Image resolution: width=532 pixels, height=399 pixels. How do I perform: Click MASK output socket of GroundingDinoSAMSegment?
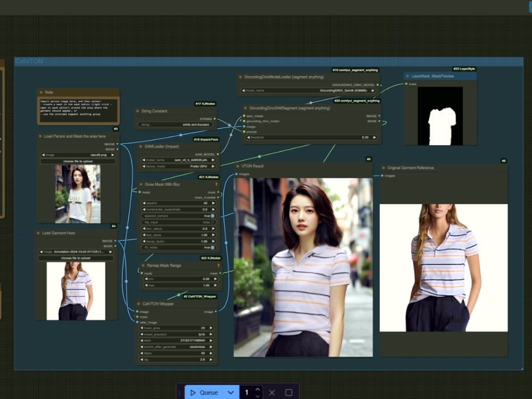379,121
